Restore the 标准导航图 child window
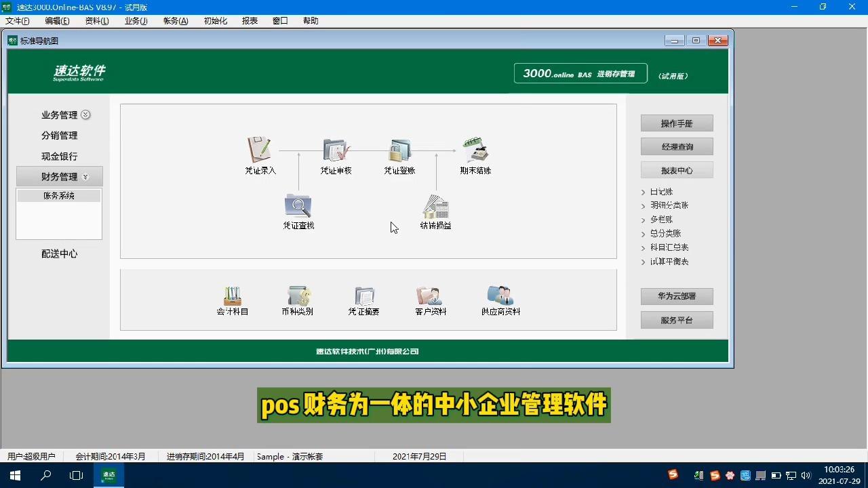Viewport: 868px width, 488px height. 696,41
